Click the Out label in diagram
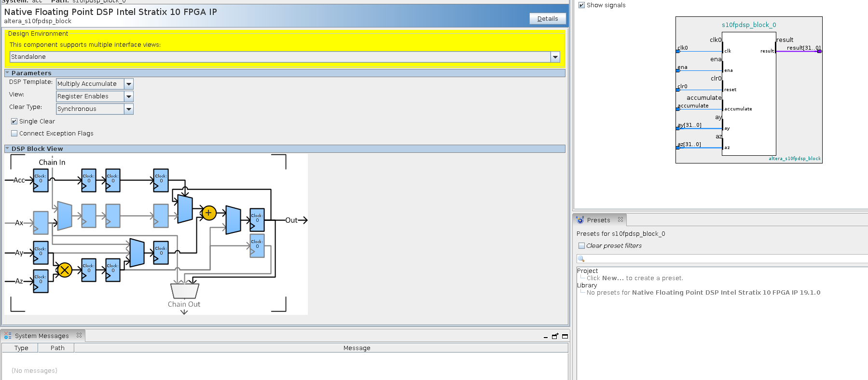The image size is (868, 380). click(x=291, y=220)
